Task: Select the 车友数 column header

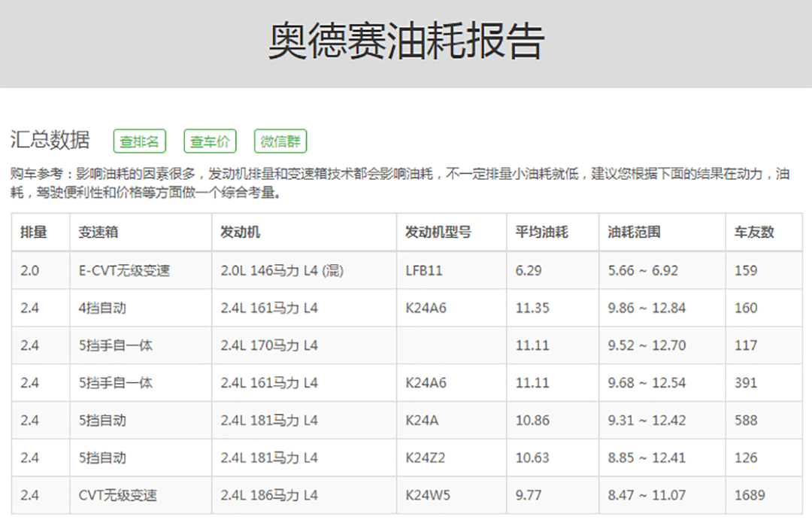Action: [x=754, y=233]
